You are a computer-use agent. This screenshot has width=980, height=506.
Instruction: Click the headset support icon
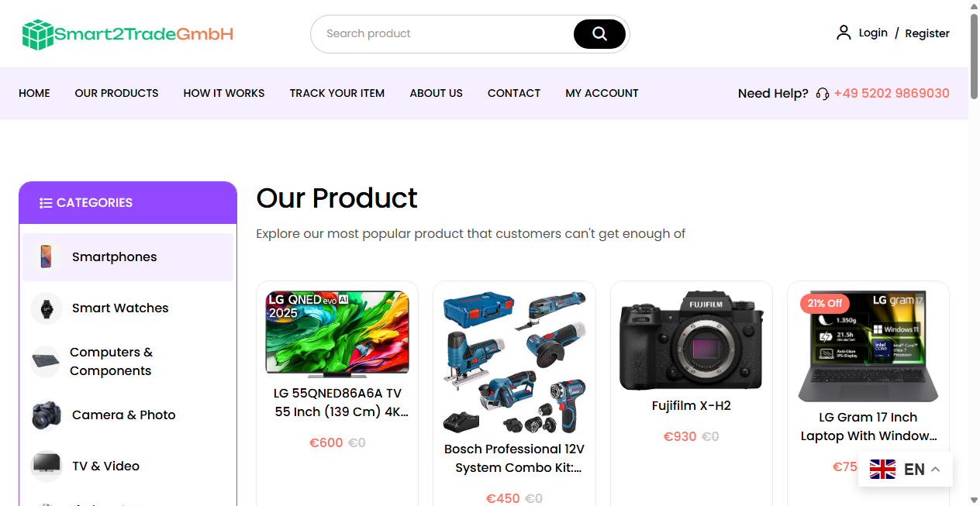tap(823, 94)
